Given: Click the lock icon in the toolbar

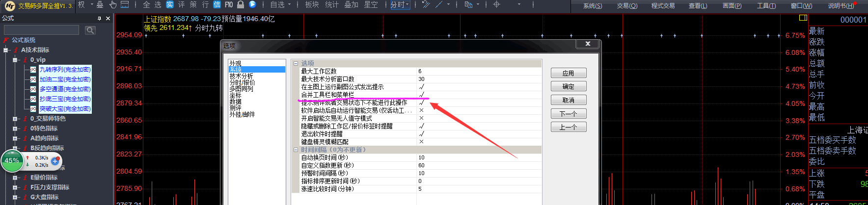Looking at the screenshot, I should click(x=241, y=4).
